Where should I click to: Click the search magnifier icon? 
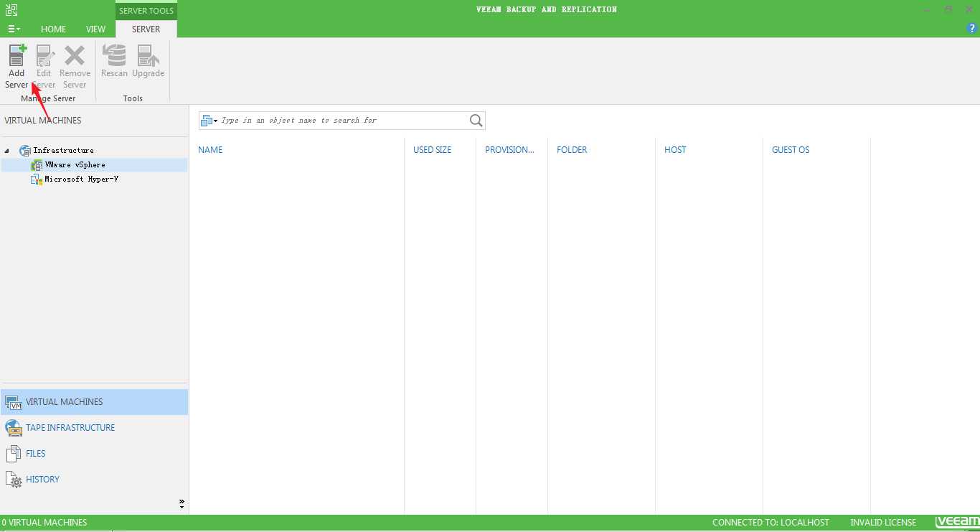476,121
